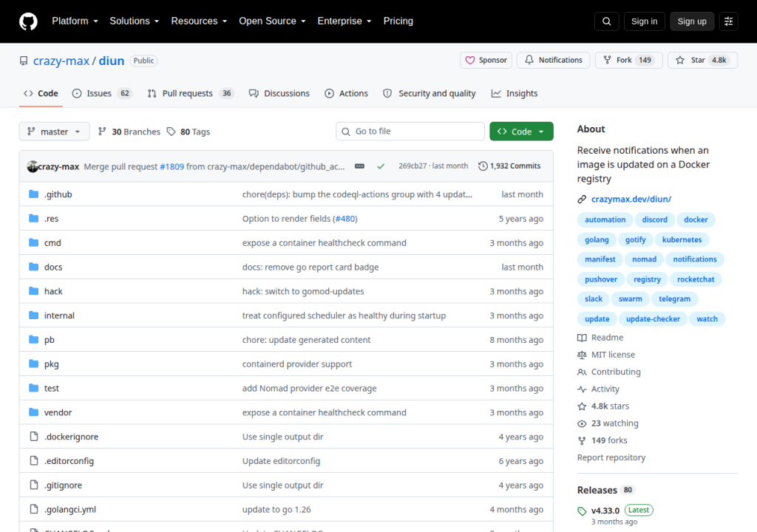The width and height of the screenshot is (757, 532).
Task: Expand the green Code dropdown
Action: tap(521, 132)
